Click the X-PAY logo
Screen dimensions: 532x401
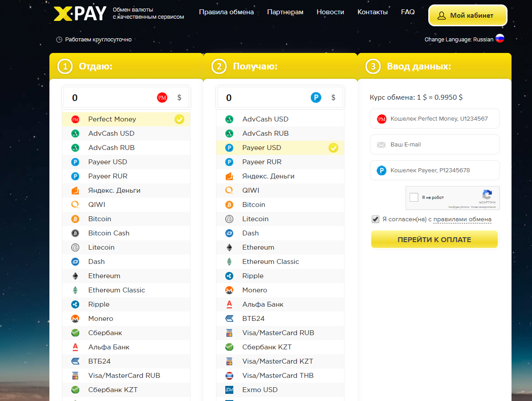[80, 13]
